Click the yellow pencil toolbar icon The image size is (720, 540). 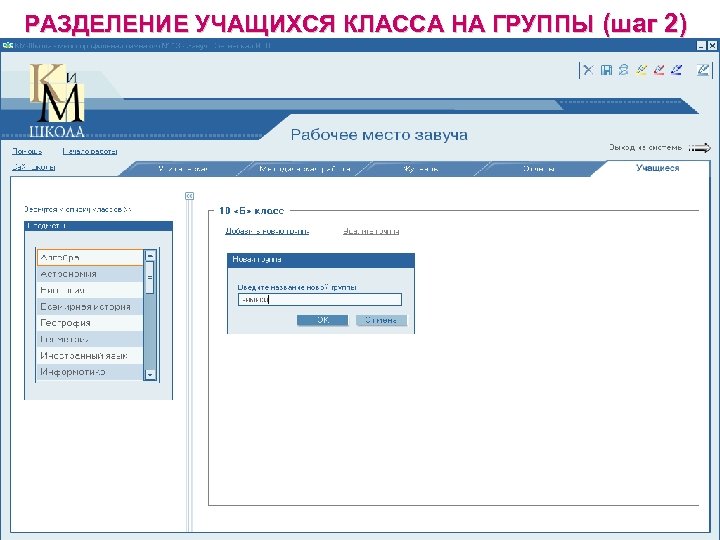tap(641, 70)
